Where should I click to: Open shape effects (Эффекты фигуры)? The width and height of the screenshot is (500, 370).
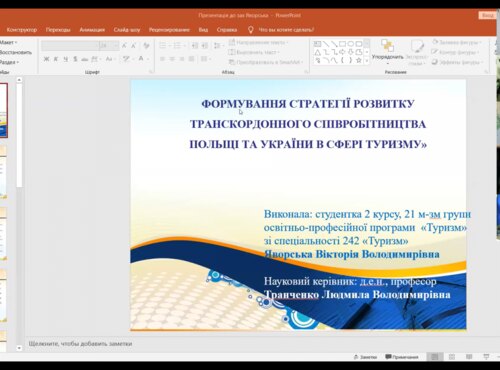(457, 62)
